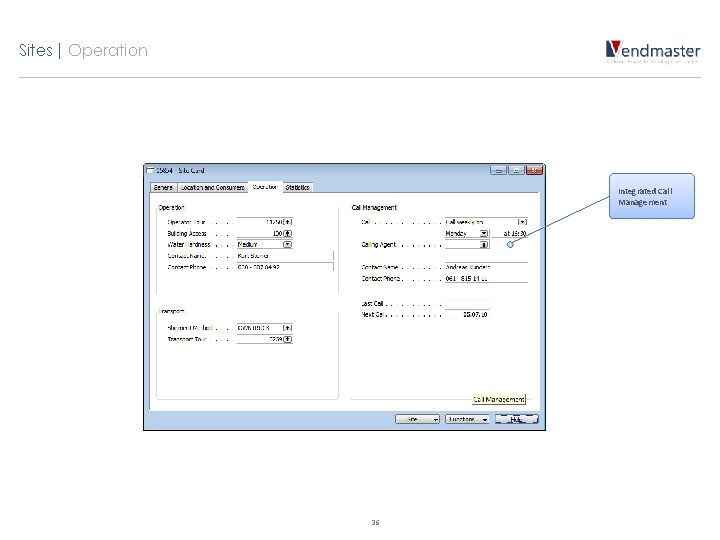720x540 pixels.
Task: Open lookup arrow for Operator Tour
Action: click(288, 222)
